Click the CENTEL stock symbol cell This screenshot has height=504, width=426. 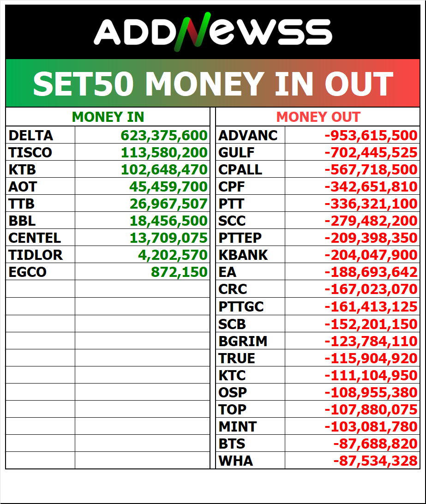[x=35, y=238]
